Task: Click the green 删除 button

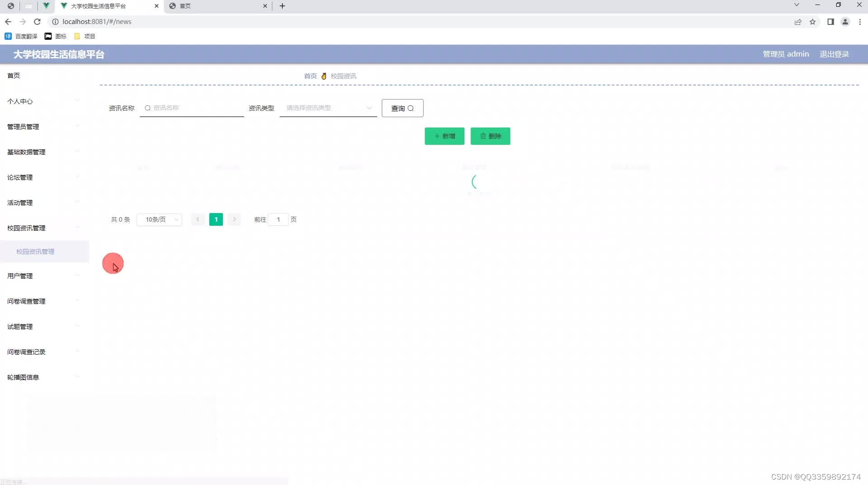Action: 490,136
